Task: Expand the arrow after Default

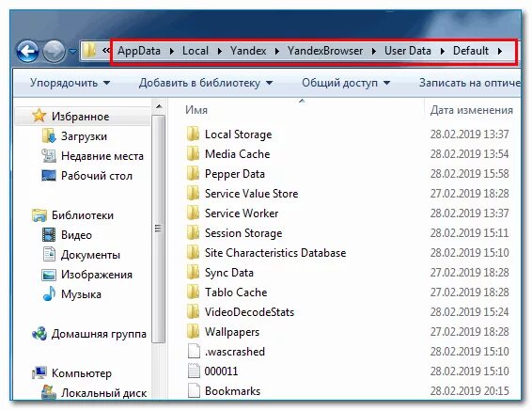Action: (500, 51)
